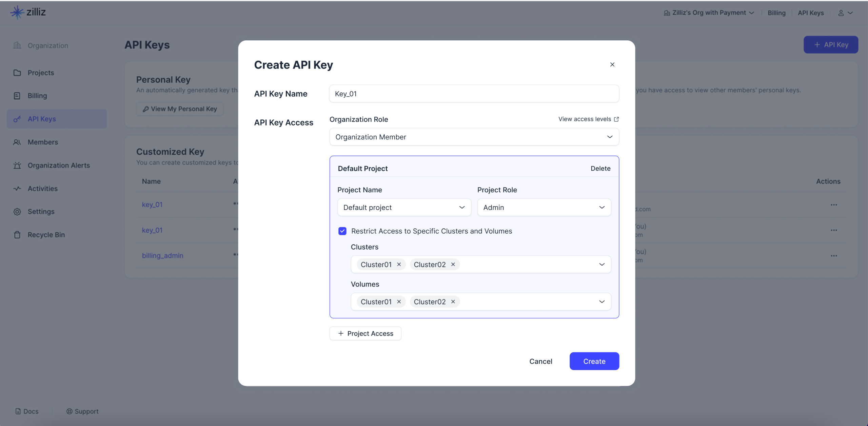This screenshot has height=426, width=868.
Task: Click the zilliz logo
Action: (x=28, y=12)
